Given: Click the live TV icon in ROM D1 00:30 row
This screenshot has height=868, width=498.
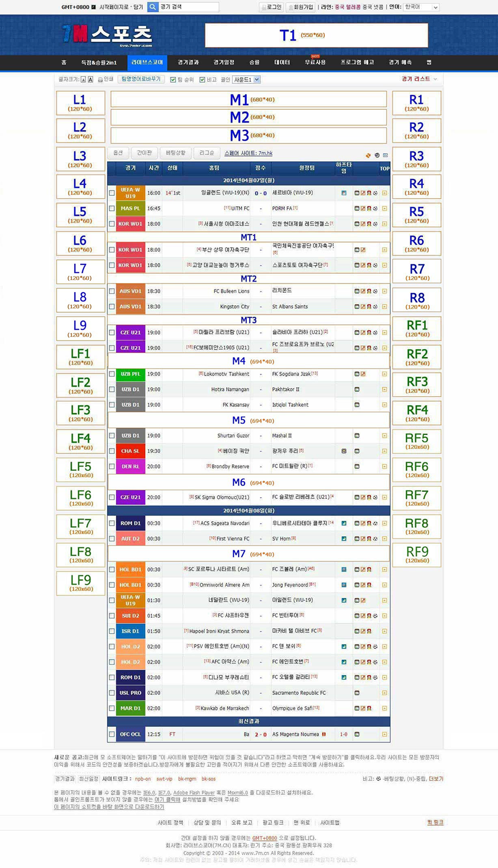Looking at the screenshot, I should pos(344,523).
